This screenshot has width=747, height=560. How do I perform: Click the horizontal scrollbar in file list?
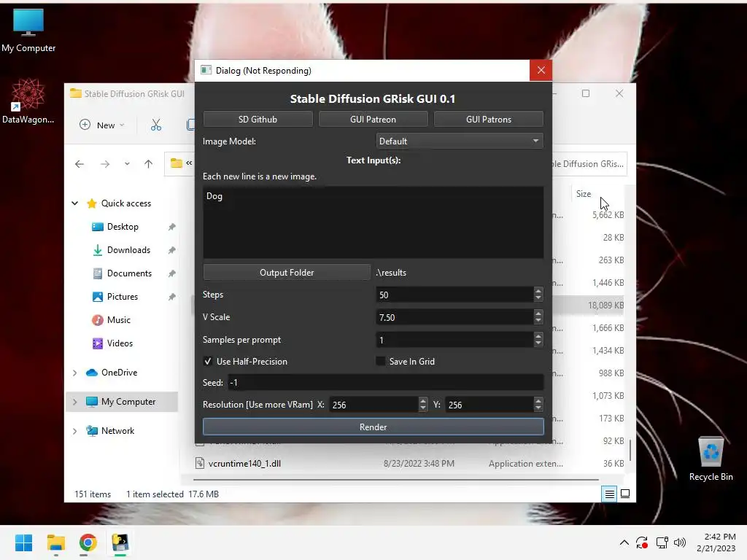pos(396,480)
